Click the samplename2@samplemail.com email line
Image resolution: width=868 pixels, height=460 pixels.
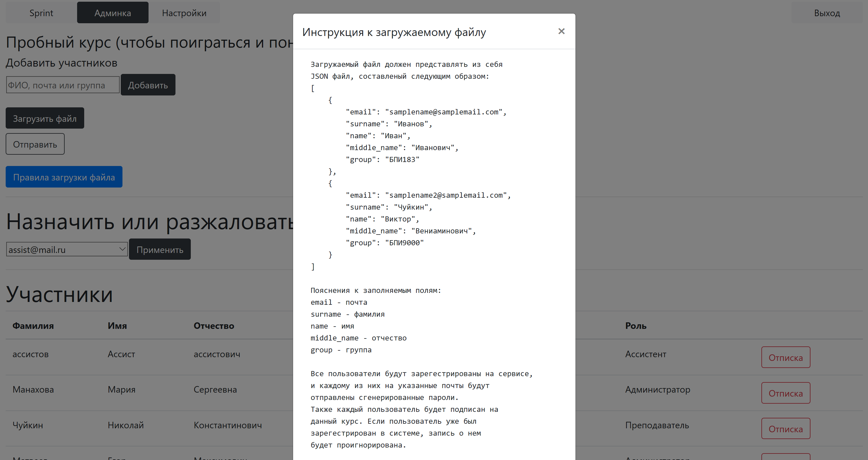(428, 195)
